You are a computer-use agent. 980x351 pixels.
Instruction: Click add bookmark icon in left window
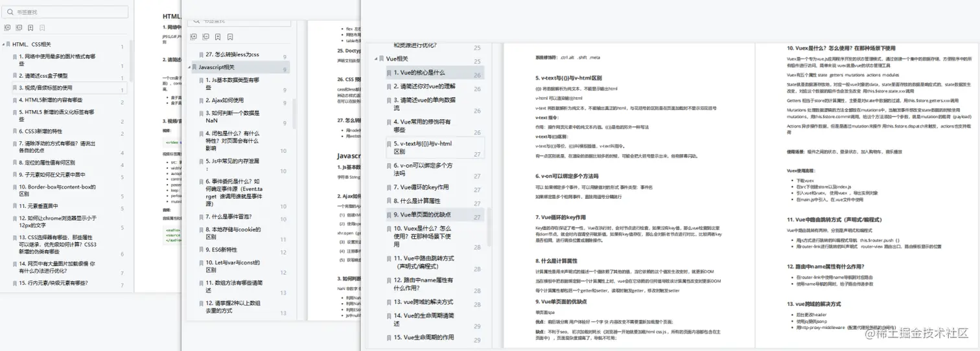click(30, 28)
